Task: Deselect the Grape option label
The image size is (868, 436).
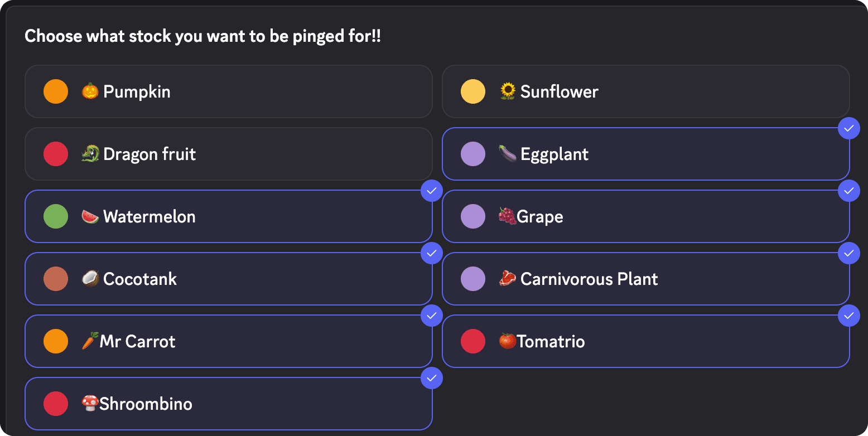Action: point(540,216)
